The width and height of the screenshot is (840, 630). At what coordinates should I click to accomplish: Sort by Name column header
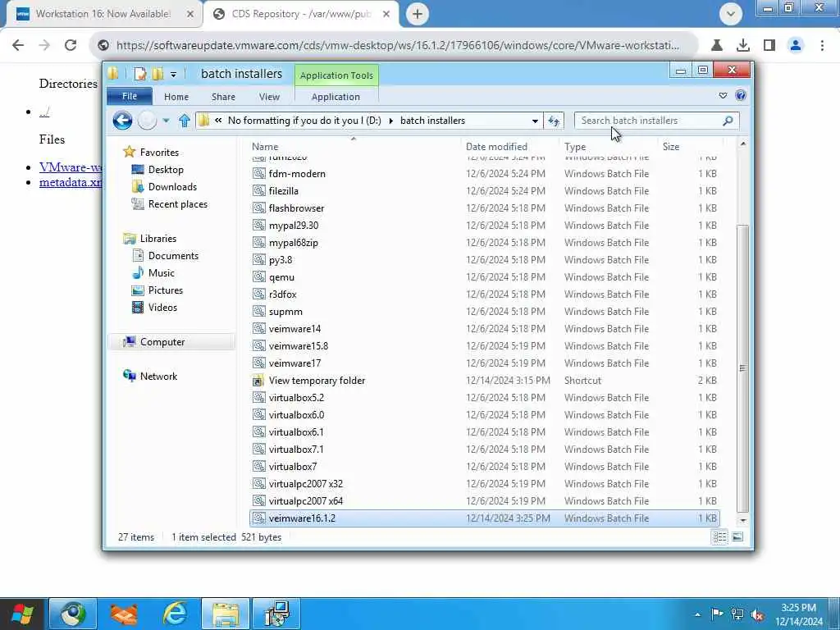click(265, 147)
